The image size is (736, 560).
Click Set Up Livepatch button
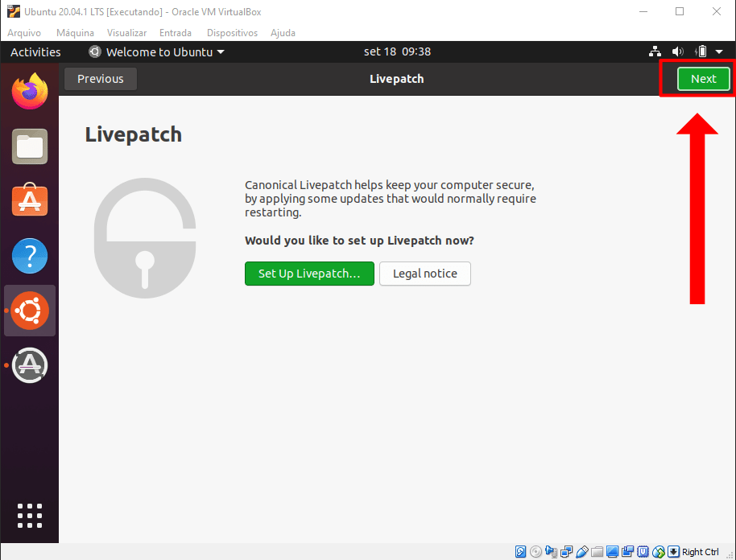coord(309,274)
